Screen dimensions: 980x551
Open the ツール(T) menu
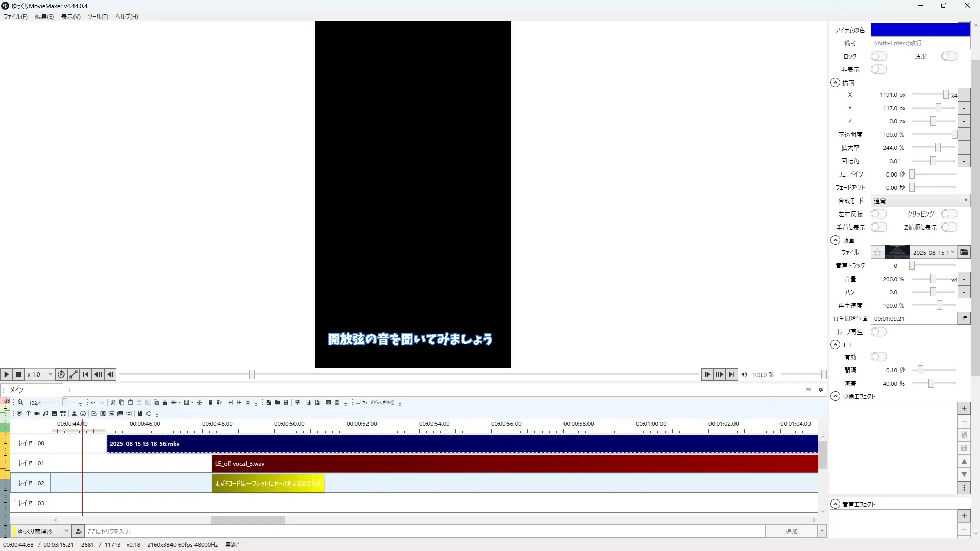[x=97, y=17]
